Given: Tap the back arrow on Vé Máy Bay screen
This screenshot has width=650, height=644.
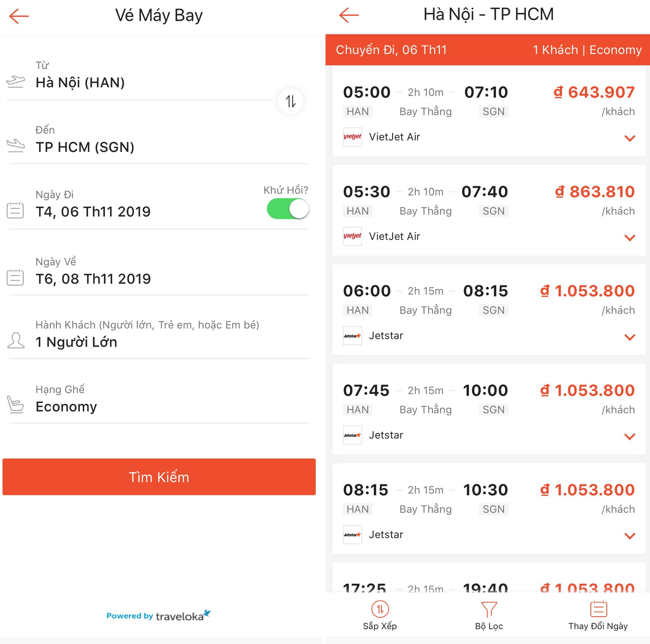Looking at the screenshot, I should (x=19, y=16).
